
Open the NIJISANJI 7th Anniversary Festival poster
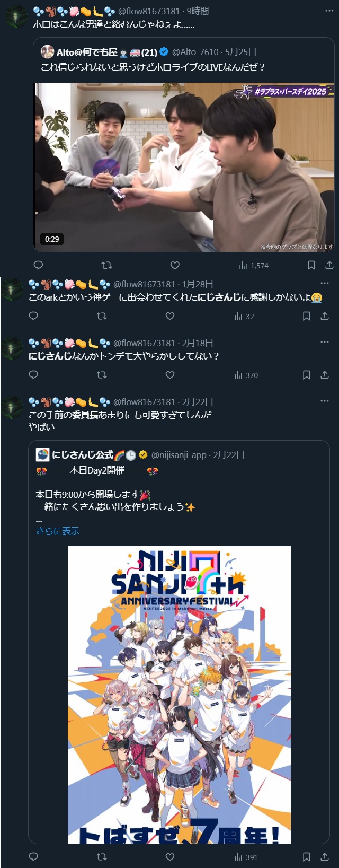tap(179, 695)
